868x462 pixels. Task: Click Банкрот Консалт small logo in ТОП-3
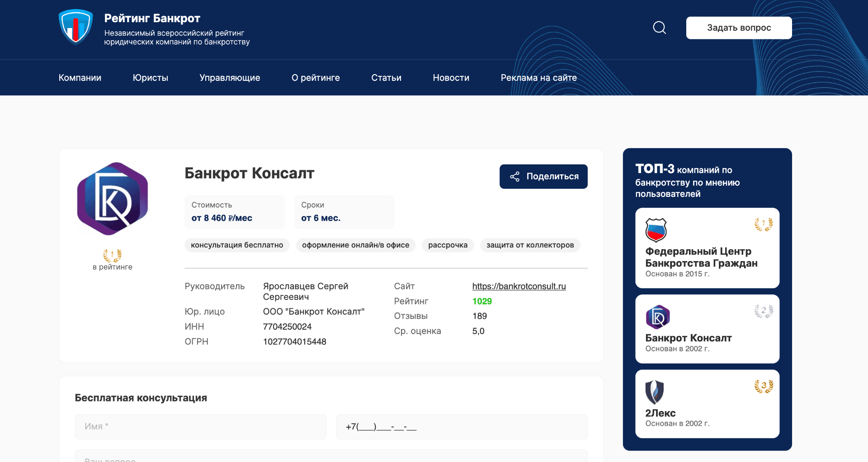tap(658, 317)
